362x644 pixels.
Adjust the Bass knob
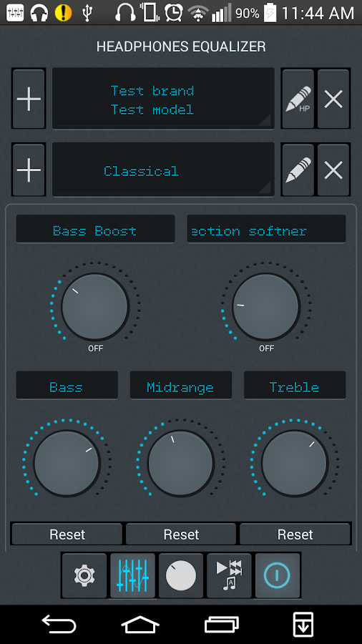click(67, 463)
